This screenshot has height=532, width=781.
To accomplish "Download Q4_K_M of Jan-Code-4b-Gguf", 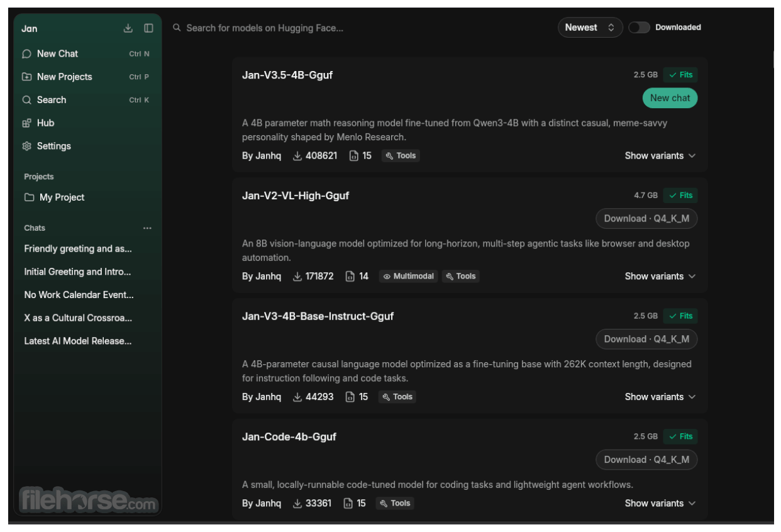I will pos(646,460).
